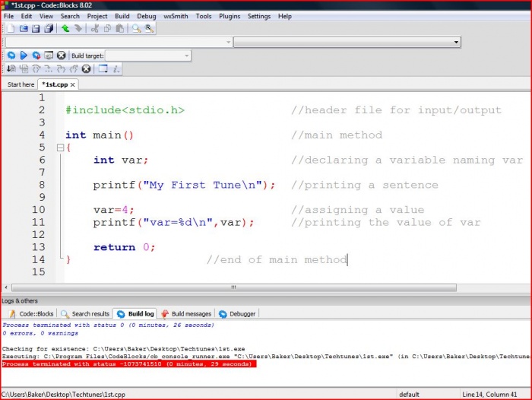Click the Replace magnifier icon

[x=149, y=29]
